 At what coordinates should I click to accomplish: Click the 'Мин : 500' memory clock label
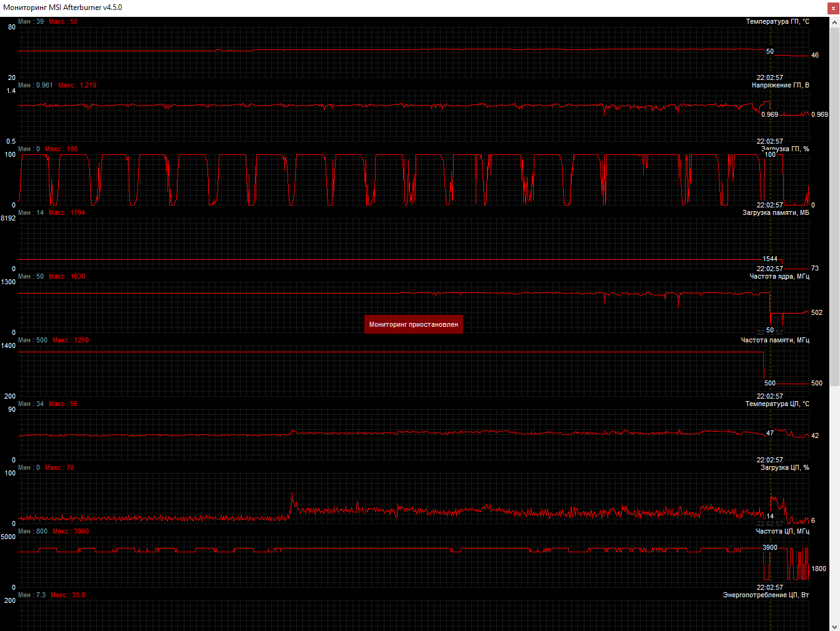[x=33, y=340]
